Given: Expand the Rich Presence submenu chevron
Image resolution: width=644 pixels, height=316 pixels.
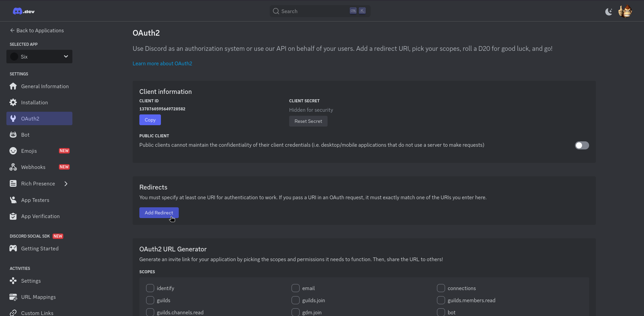Looking at the screenshot, I should [x=66, y=184].
